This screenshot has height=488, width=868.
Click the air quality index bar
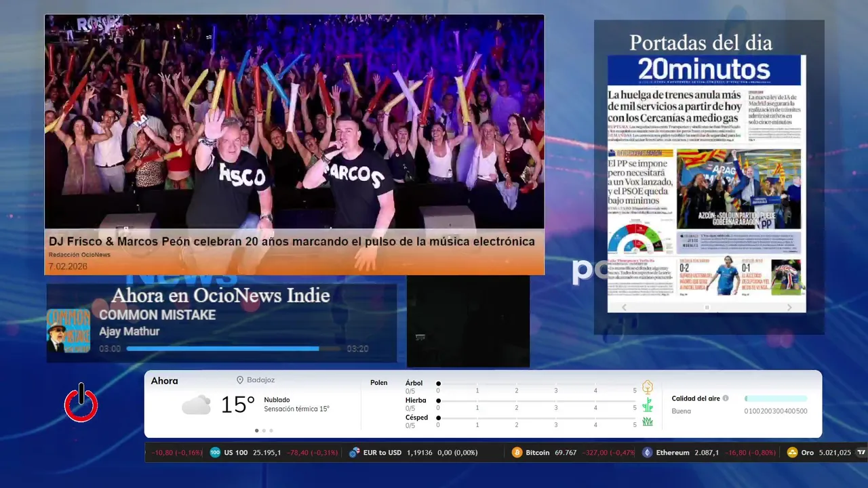pyautogui.click(x=776, y=399)
